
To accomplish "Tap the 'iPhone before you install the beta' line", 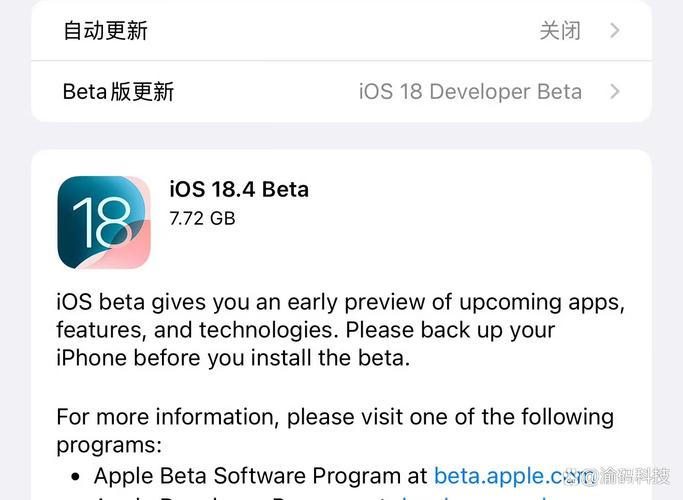I will pos(233,358).
